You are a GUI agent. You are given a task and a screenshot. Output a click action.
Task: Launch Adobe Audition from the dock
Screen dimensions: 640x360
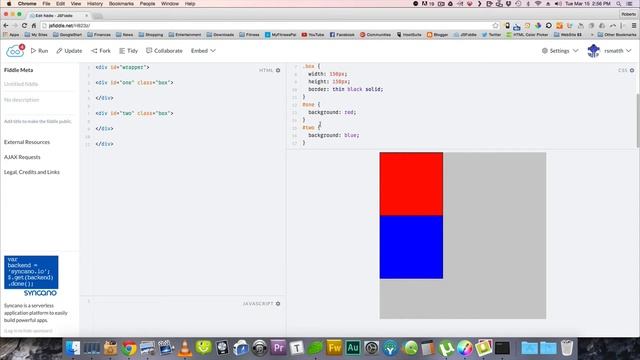pyautogui.click(x=353, y=348)
